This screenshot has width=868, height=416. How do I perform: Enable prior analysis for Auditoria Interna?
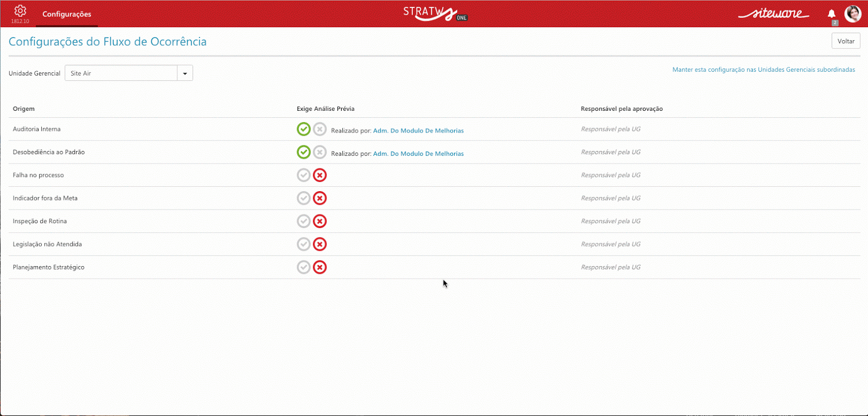(x=304, y=129)
